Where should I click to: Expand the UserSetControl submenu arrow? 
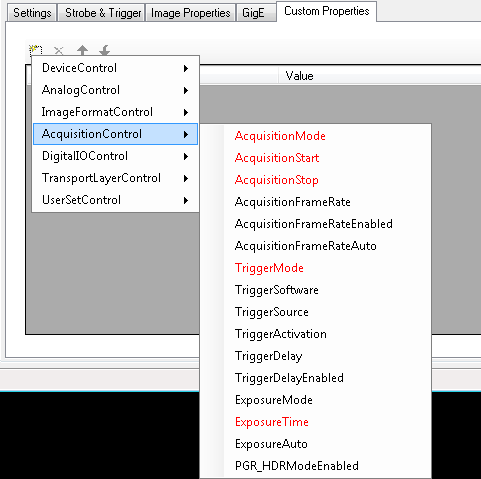point(186,200)
